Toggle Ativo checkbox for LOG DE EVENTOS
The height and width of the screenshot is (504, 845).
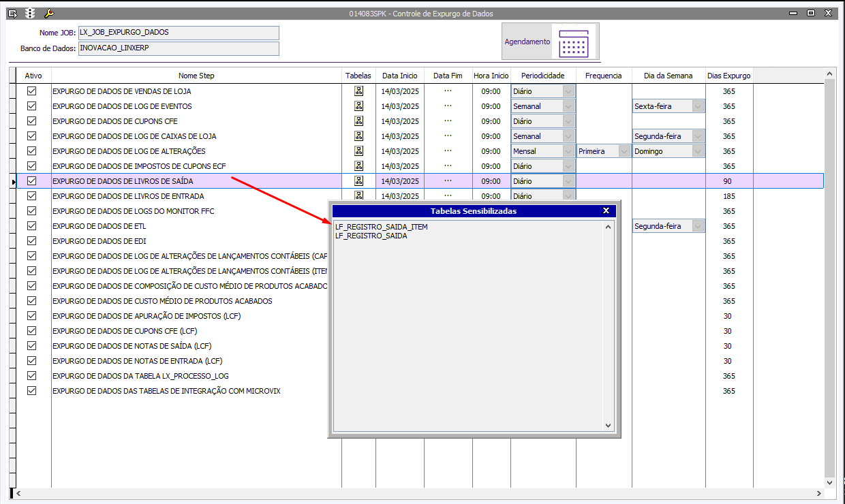click(x=31, y=106)
